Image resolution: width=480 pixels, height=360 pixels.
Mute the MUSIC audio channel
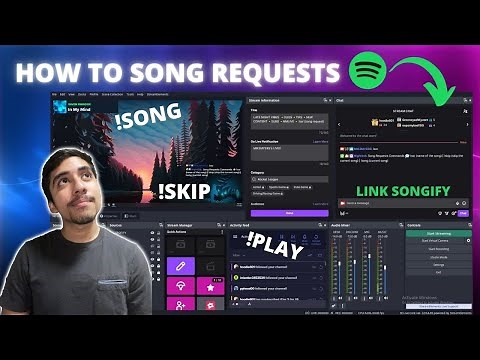click(x=386, y=298)
